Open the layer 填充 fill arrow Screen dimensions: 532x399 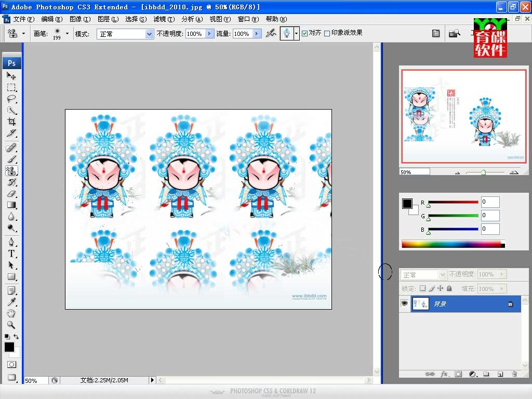[x=502, y=288]
